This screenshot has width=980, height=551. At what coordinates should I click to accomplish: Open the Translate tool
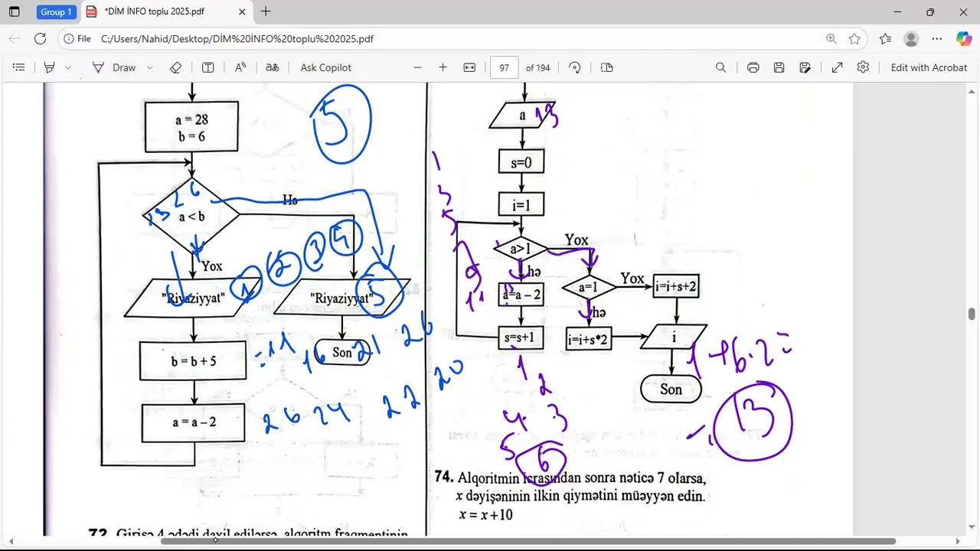click(272, 67)
